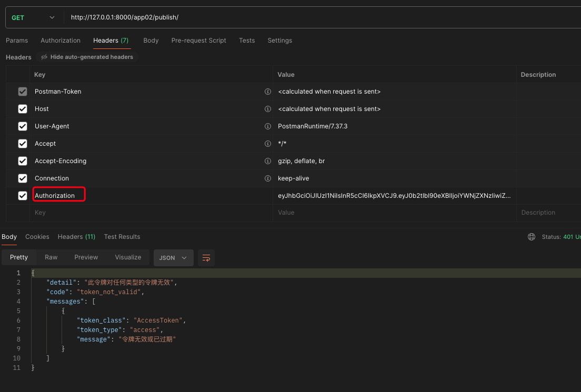
Task: Click the empty Description input field
Action: pyautogui.click(x=548, y=213)
